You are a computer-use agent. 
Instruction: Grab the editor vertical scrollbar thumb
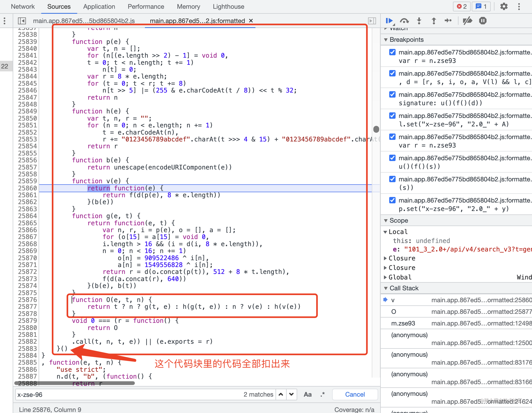coord(376,129)
